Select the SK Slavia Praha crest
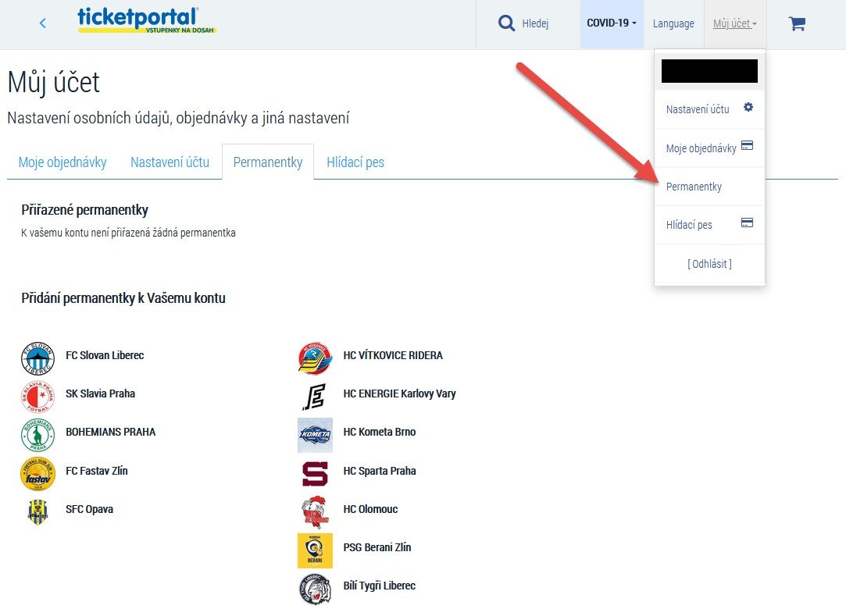The height and width of the screenshot is (616, 846). click(37, 397)
